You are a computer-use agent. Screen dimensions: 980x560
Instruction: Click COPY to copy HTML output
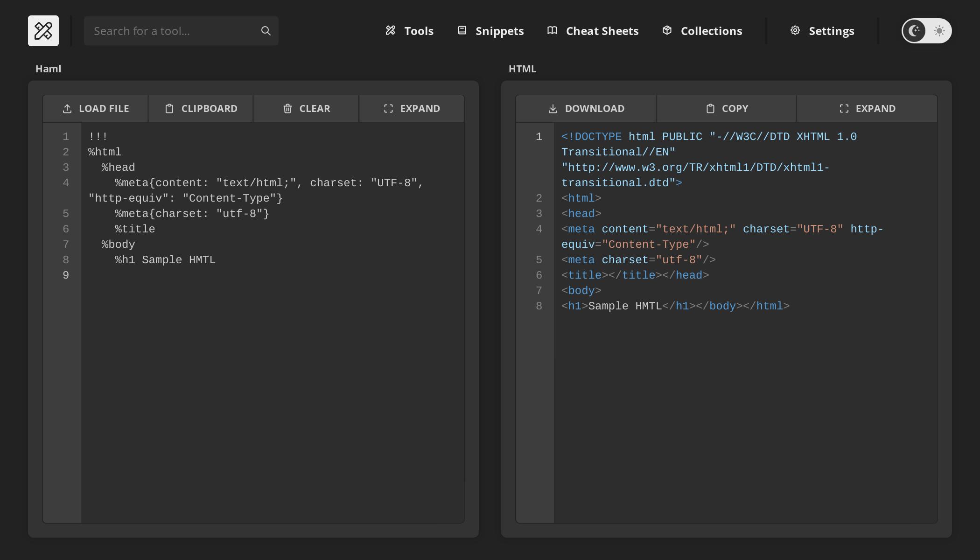pos(726,109)
